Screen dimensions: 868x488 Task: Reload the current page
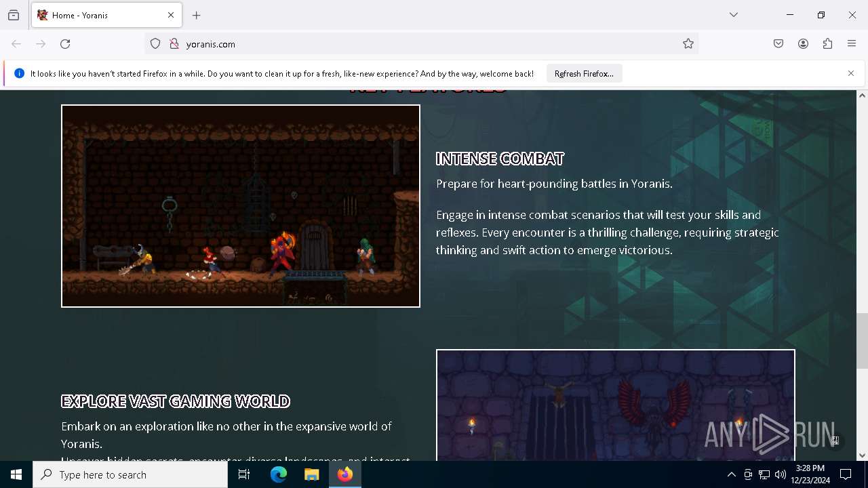click(65, 44)
